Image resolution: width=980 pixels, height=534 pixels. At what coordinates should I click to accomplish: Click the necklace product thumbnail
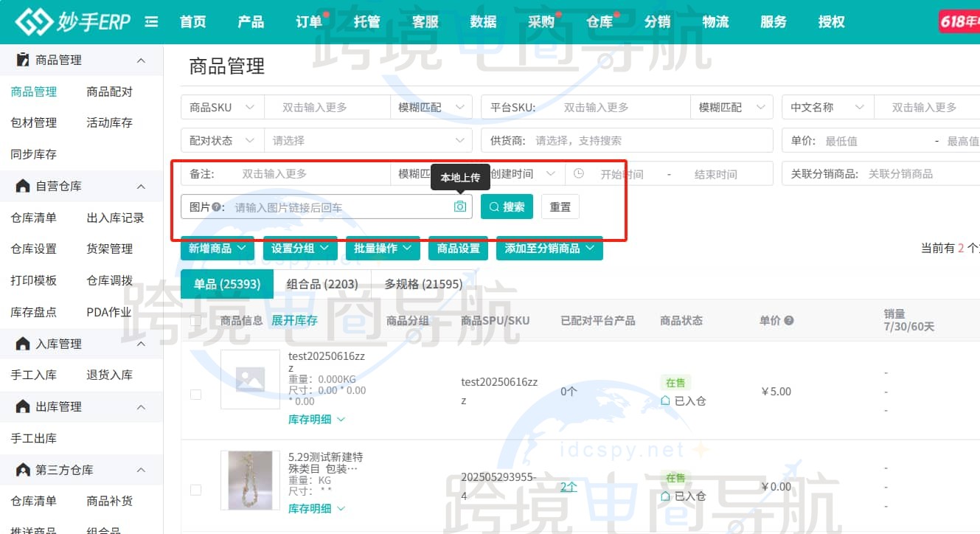coord(249,479)
